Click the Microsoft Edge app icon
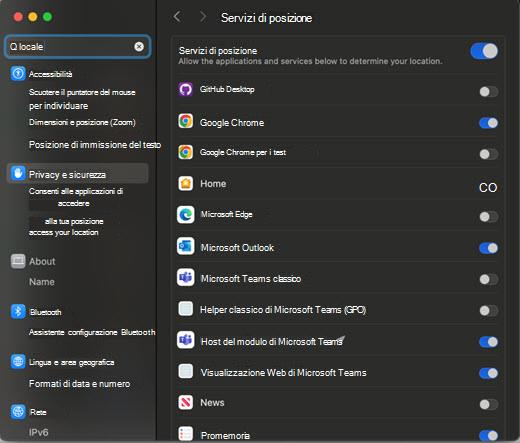This screenshot has width=520, height=443. pyautogui.click(x=186, y=214)
